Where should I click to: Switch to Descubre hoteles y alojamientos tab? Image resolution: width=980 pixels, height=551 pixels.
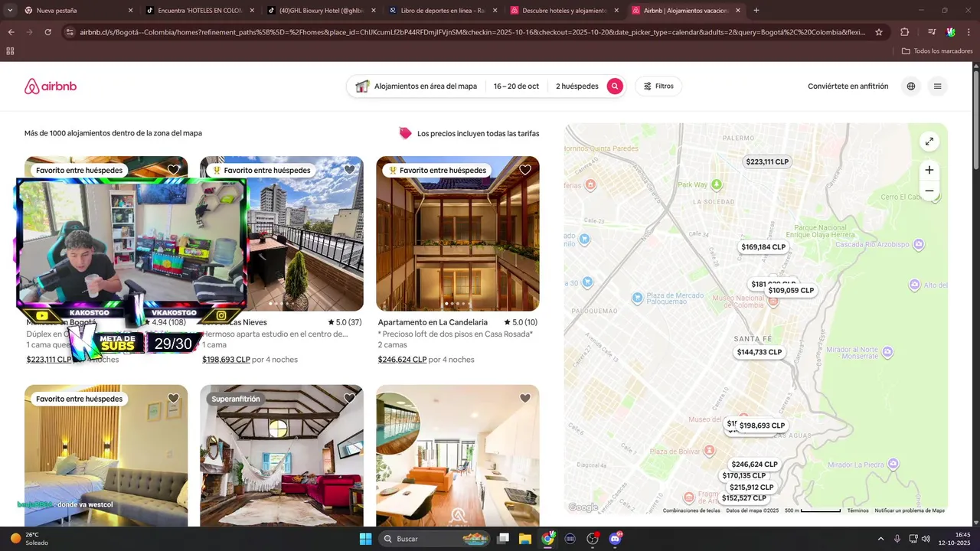[x=564, y=11]
